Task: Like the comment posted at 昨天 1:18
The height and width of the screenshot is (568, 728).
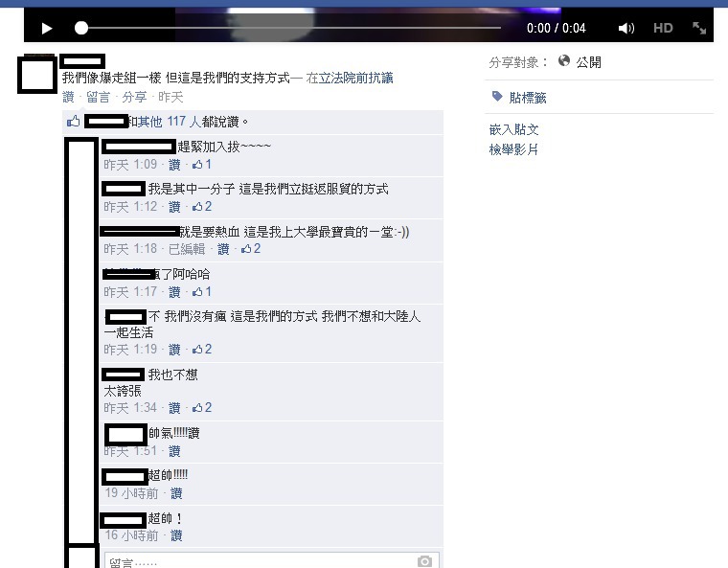Action: coord(223,249)
